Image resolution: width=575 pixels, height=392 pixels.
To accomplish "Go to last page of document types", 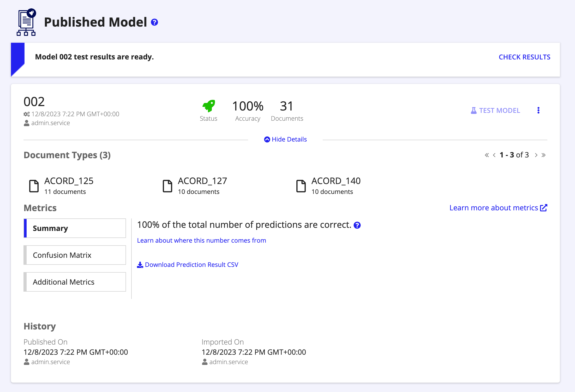I will pyautogui.click(x=543, y=155).
